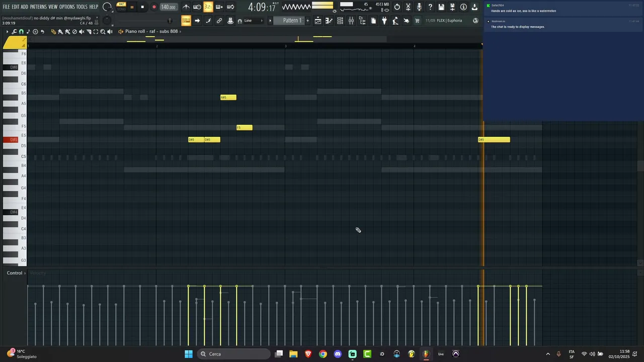Image resolution: width=644 pixels, height=362 pixels.
Task: Arm recording with the red record button
Action: click(x=154, y=7)
